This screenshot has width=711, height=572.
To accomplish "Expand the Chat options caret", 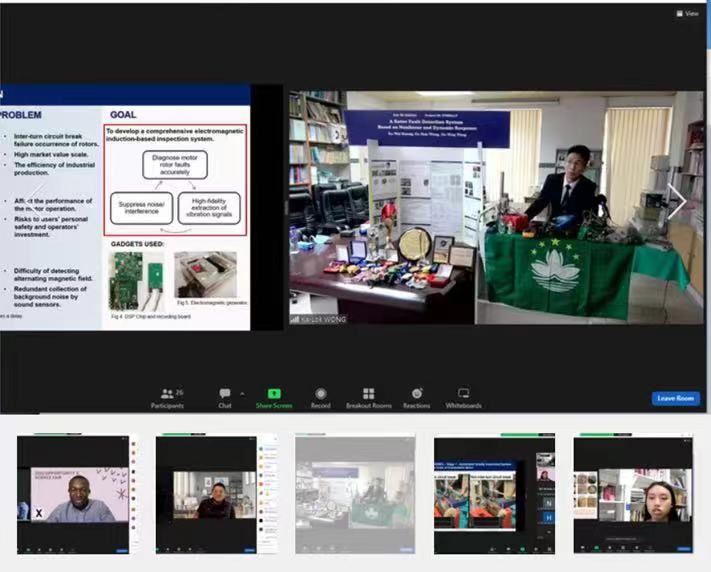I will coord(242,393).
